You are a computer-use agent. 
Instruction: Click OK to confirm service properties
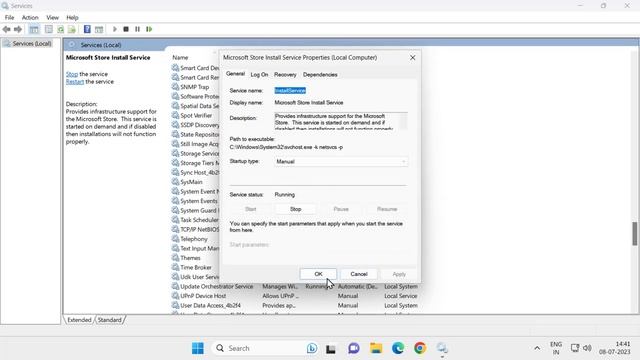pyautogui.click(x=318, y=274)
